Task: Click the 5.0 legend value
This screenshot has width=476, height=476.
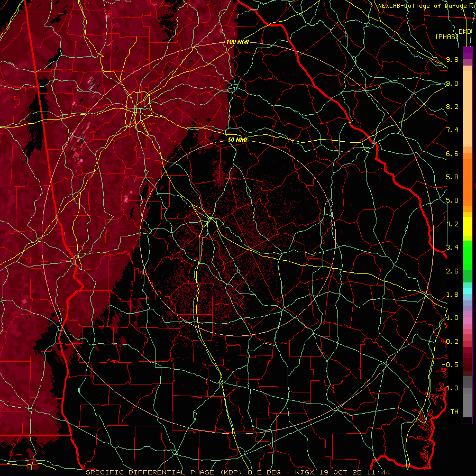Action: click(x=452, y=200)
